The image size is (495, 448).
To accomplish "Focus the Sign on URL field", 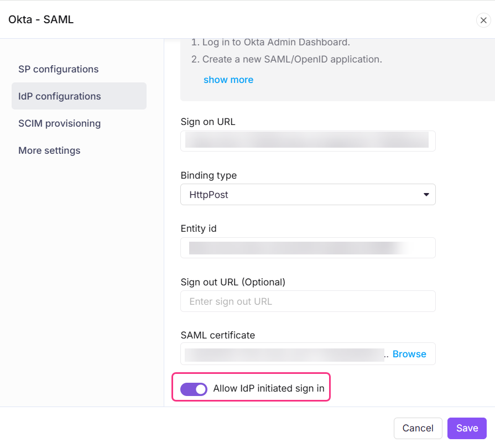I will tap(308, 141).
